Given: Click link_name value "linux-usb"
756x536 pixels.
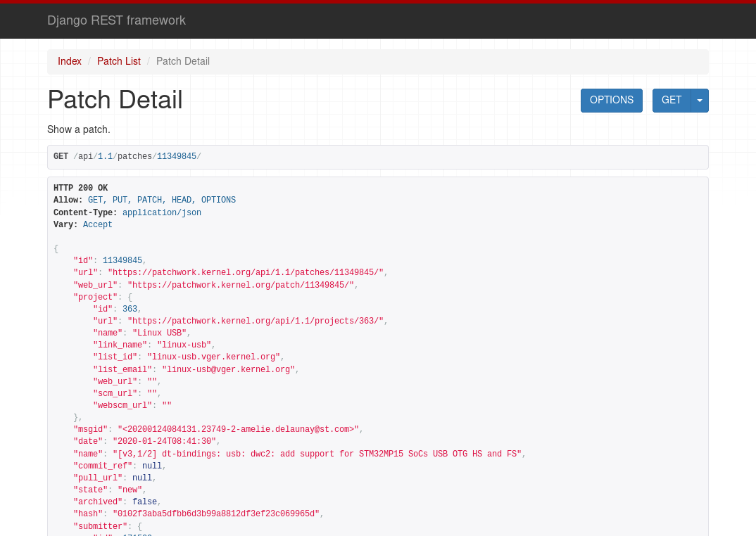Looking at the screenshot, I should [x=184, y=345].
